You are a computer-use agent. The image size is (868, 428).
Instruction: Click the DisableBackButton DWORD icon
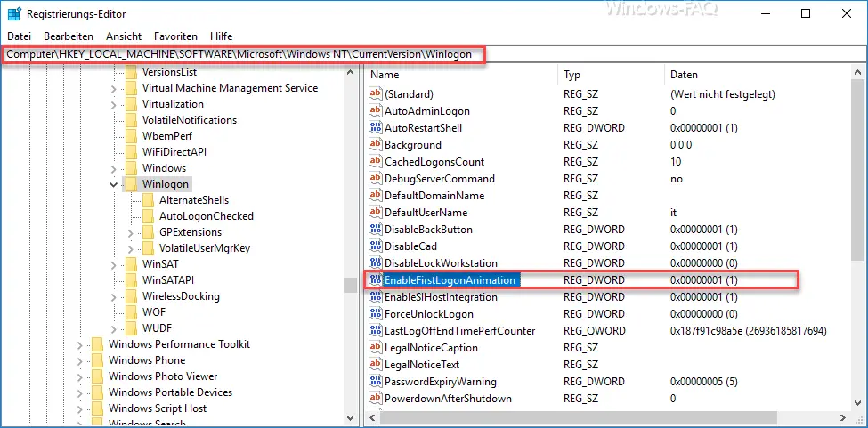pos(376,229)
